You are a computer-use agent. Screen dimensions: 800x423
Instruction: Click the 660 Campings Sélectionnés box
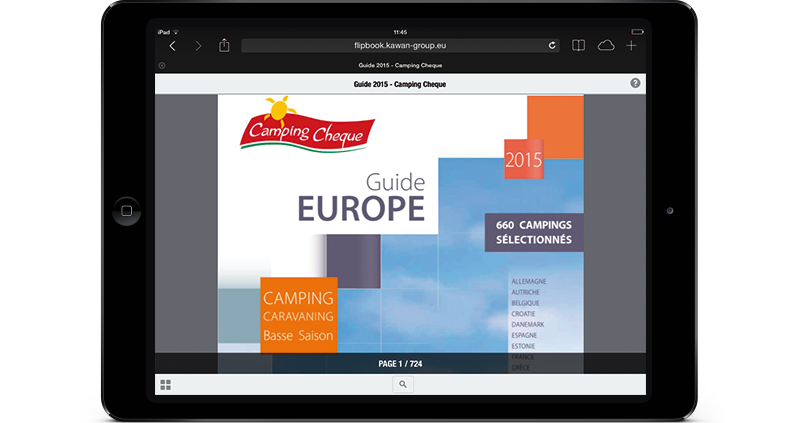click(534, 232)
